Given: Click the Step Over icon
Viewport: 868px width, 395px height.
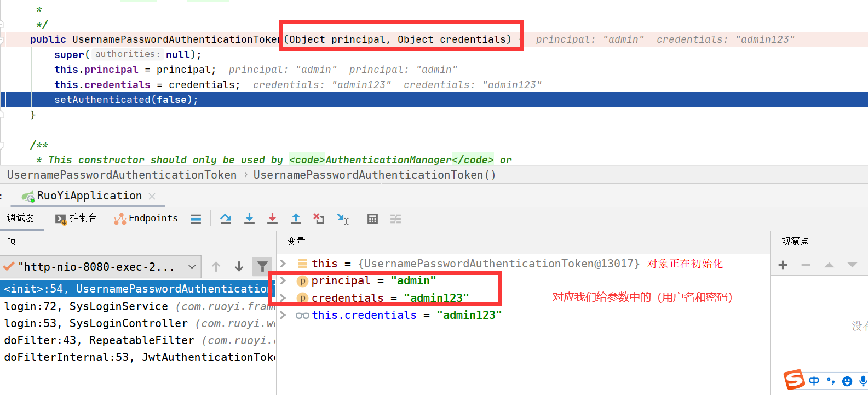Looking at the screenshot, I should [x=226, y=219].
